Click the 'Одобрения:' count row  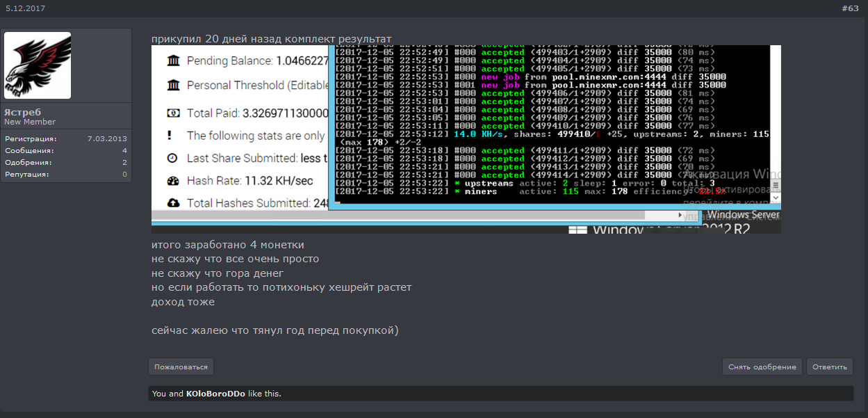[66, 162]
